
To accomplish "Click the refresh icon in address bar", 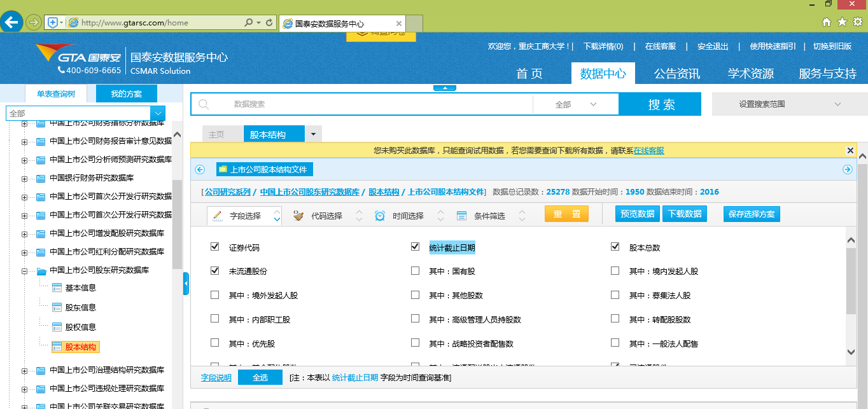I will coord(269,23).
